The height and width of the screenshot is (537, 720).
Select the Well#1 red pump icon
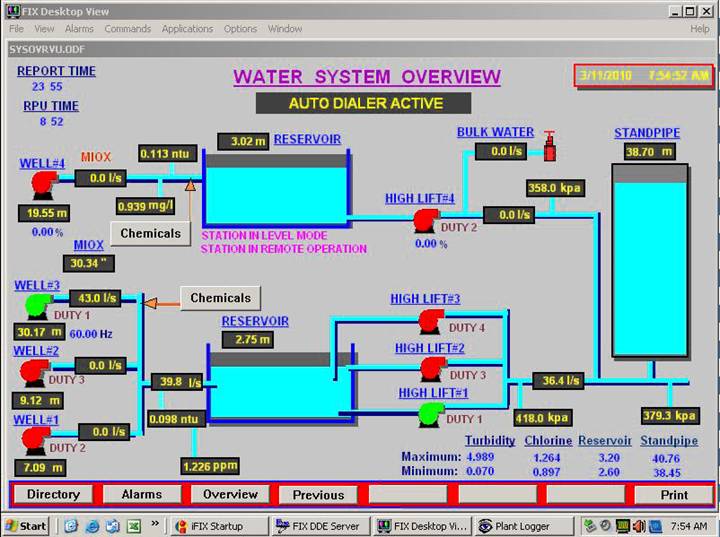pos(36,438)
